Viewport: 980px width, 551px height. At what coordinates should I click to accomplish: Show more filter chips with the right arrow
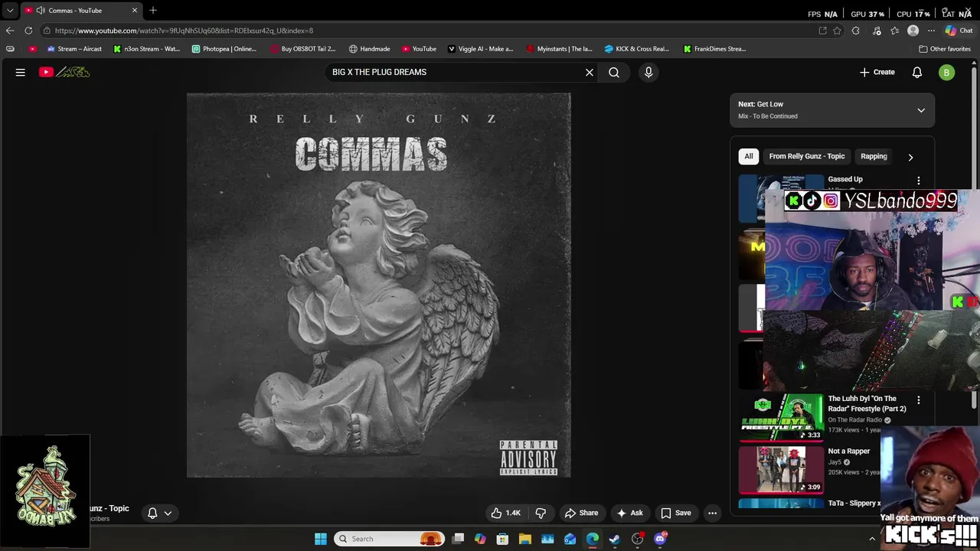click(x=910, y=157)
